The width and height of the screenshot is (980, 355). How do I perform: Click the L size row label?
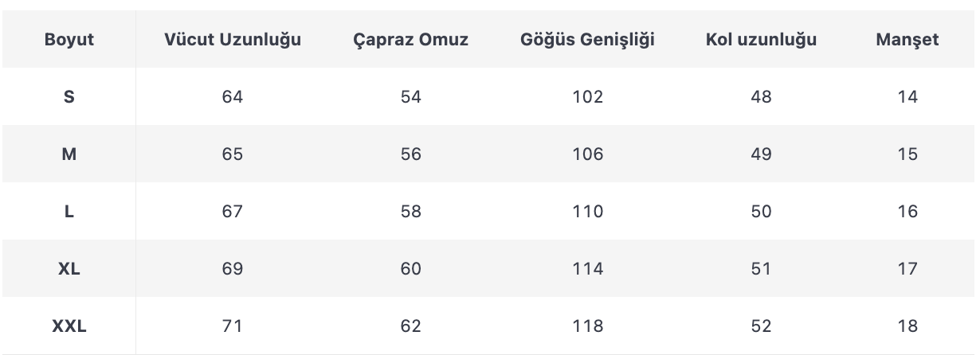click(x=69, y=212)
